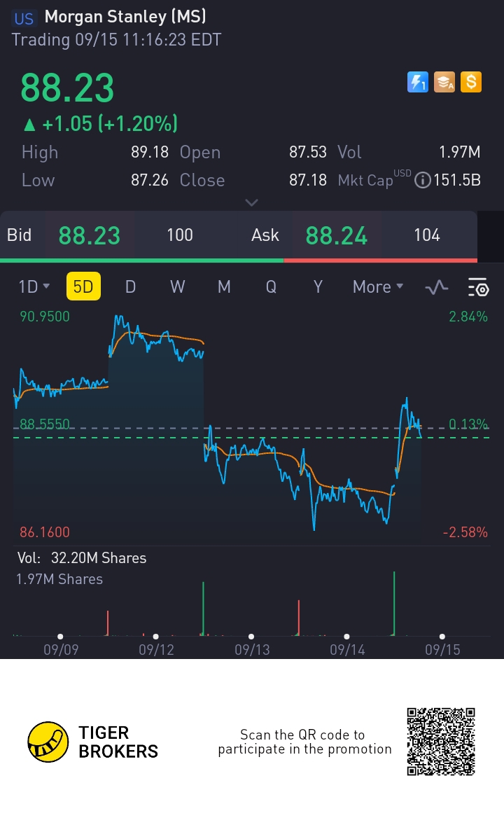Tap the yellow dollar sign badge icon

(471, 82)
